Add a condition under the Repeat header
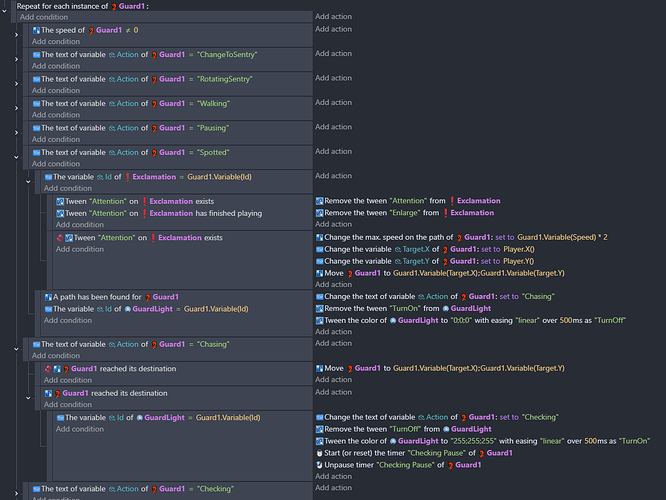The image size is (666, 500). [44, 17]
